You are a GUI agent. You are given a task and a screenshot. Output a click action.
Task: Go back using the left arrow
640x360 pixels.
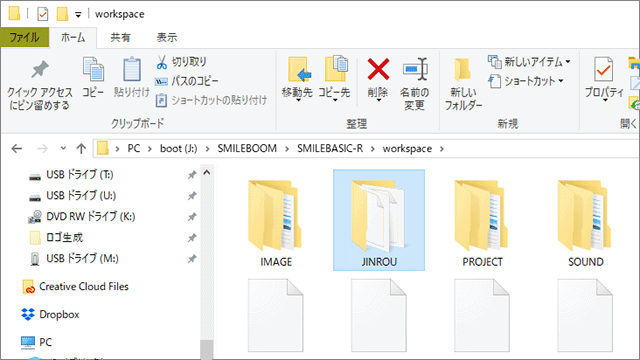(17, 149)
